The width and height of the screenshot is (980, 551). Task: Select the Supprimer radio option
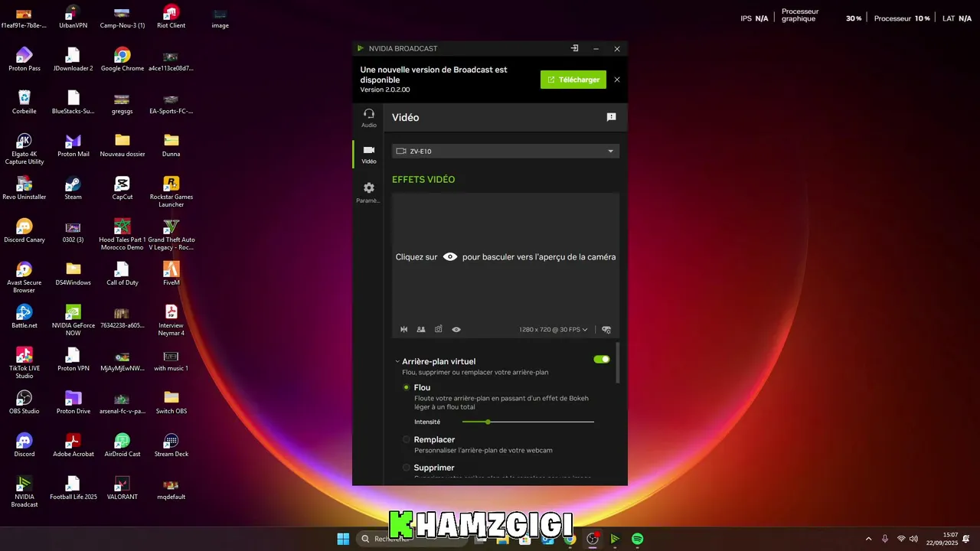pos(407,468)
